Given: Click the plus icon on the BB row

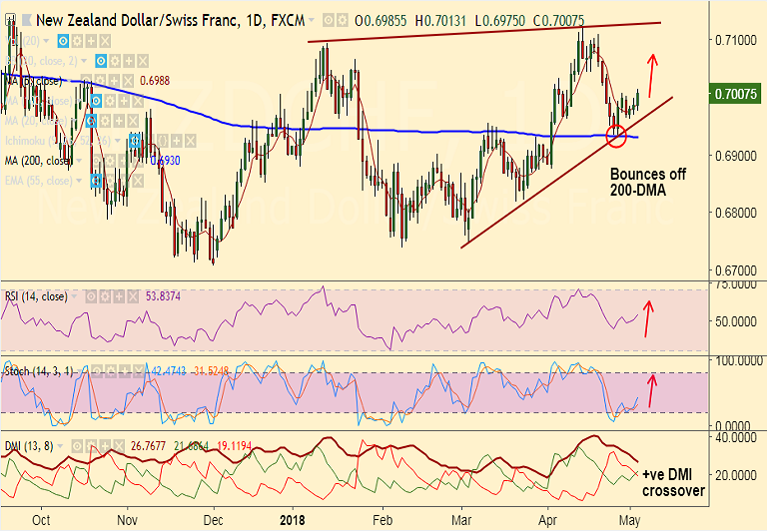Looking at the screenshot, I should tap(129, 61).
